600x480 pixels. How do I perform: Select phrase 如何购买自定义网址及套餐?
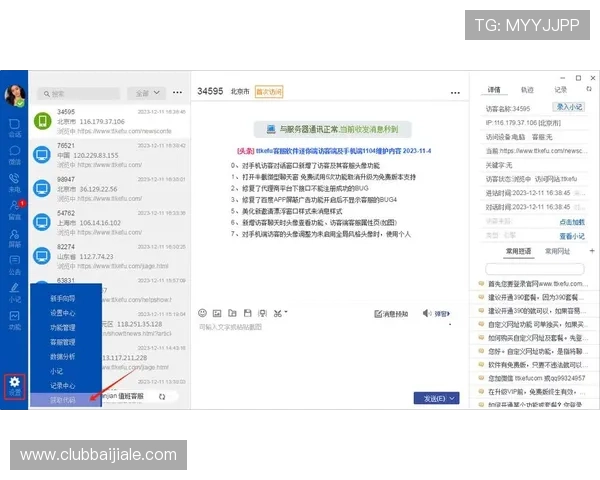coord(534,338)
